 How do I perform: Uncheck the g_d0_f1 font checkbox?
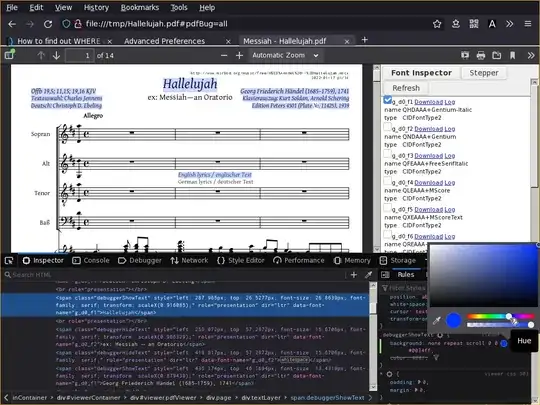tap(388, 100)
